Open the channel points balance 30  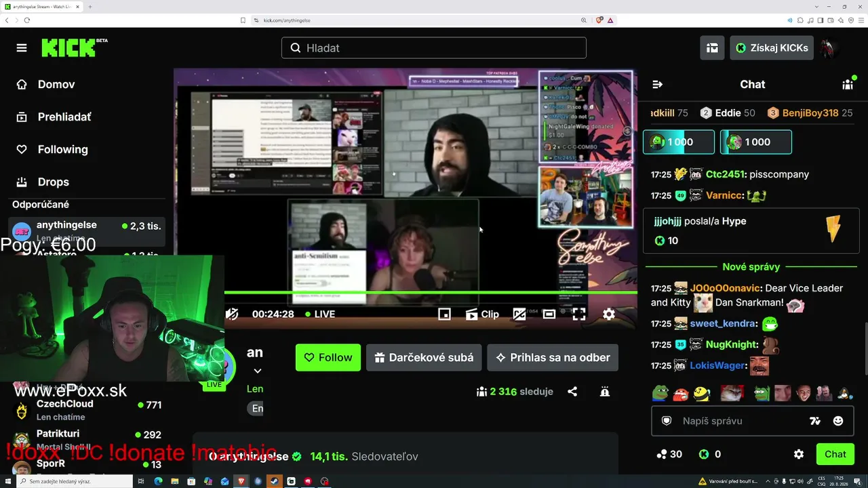(669, 454)
